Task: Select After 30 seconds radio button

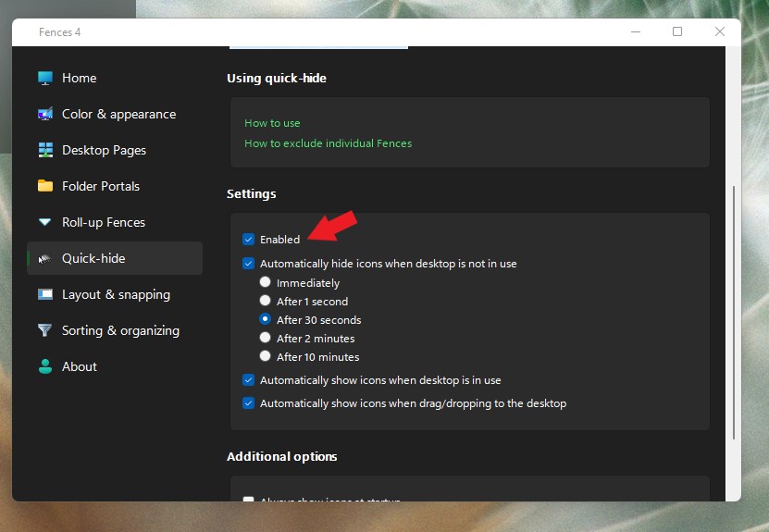Action: (265, 318)
